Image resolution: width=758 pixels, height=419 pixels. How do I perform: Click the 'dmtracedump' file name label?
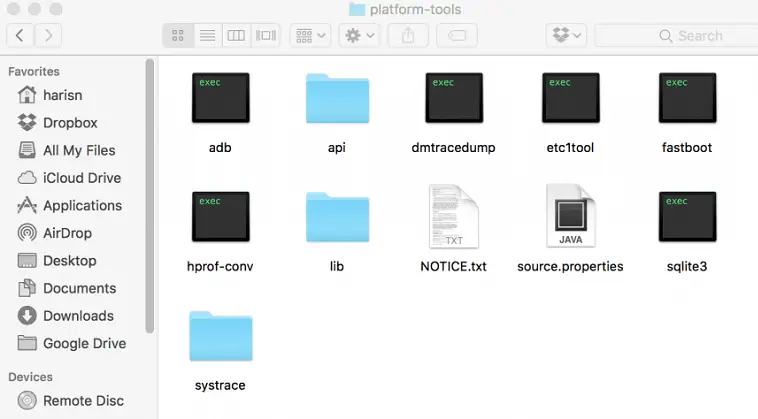[453, 147]
